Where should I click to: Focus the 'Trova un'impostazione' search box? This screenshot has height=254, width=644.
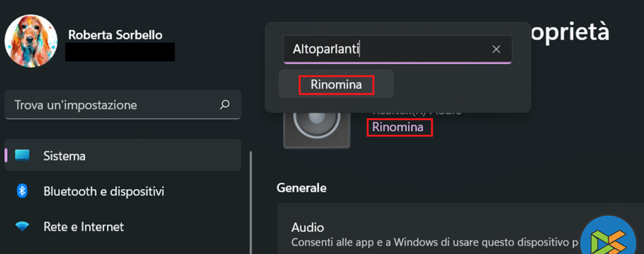pyautogui.click(x=112, y=105)
